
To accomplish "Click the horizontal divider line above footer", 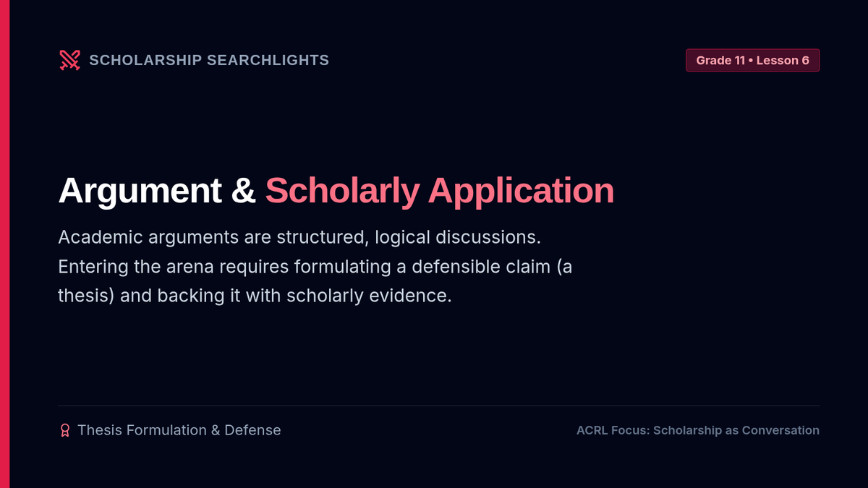I will pos(438,406).
